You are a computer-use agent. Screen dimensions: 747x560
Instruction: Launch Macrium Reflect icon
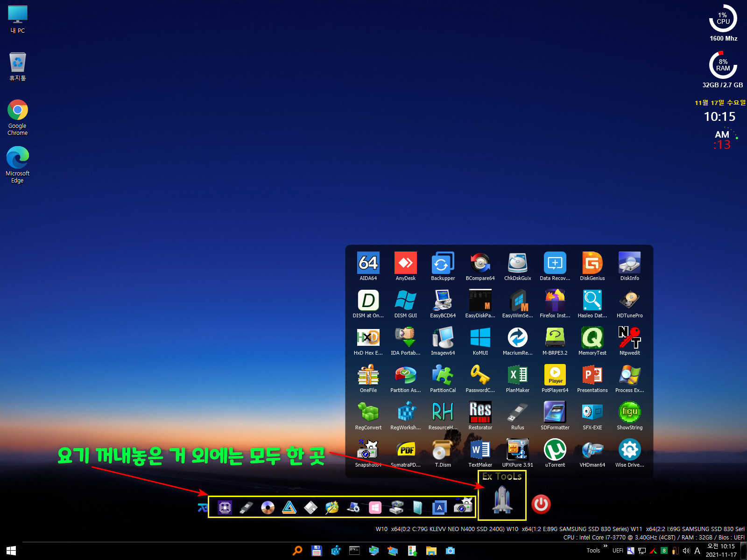tap(517, 338)
